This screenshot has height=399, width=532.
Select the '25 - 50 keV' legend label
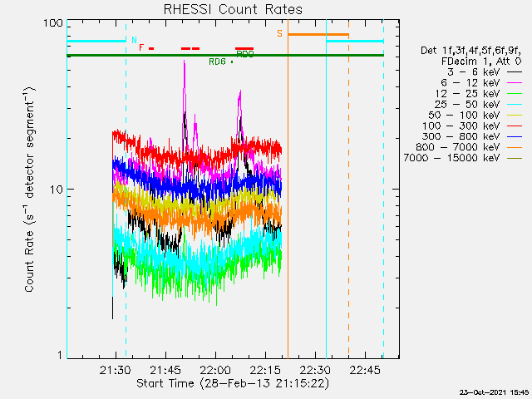tap(467, 104)
